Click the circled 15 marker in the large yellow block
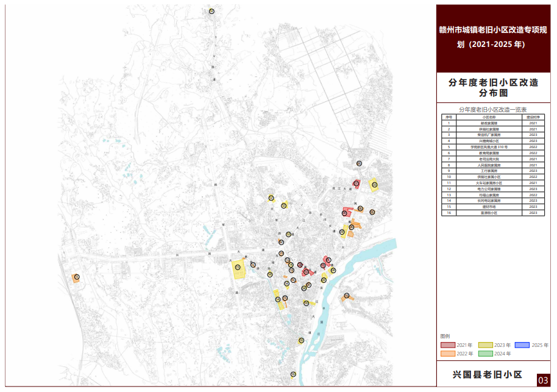The width and height of the screenshot is (557, 392). coord(238,267)
